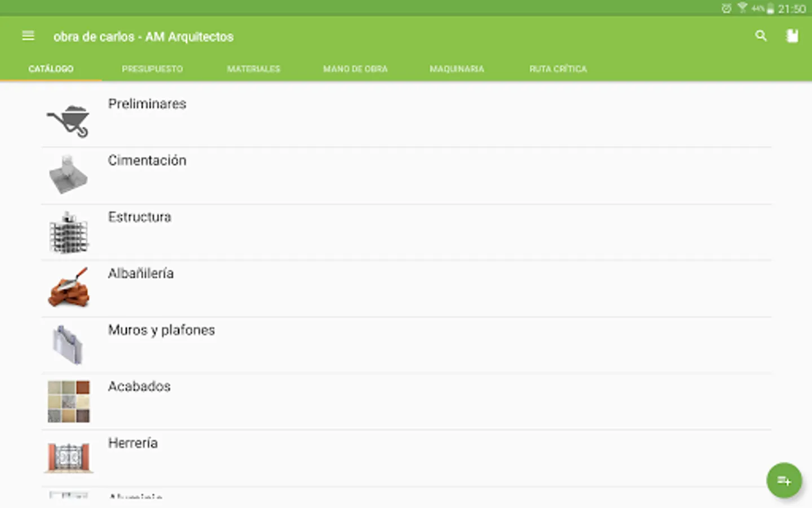812x508 pixels.
Task: Tap the Herrería iron gate icon
Action: tap(68, 457)
